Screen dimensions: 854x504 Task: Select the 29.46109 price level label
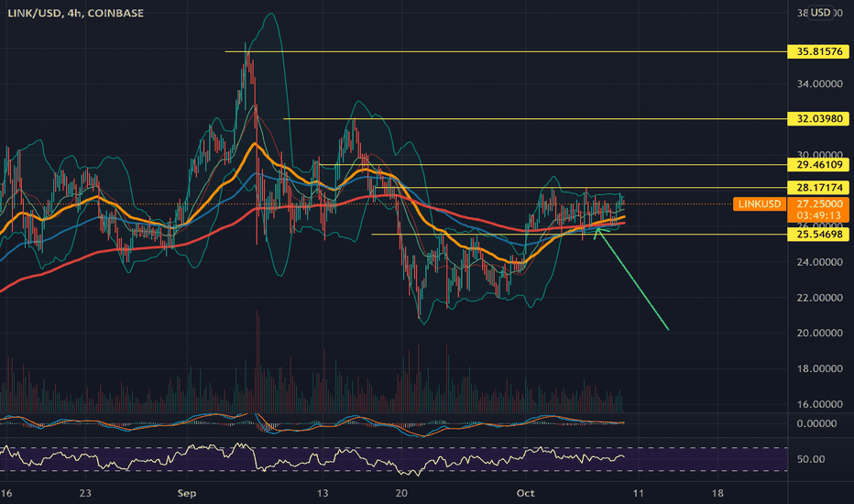(818, 165)
